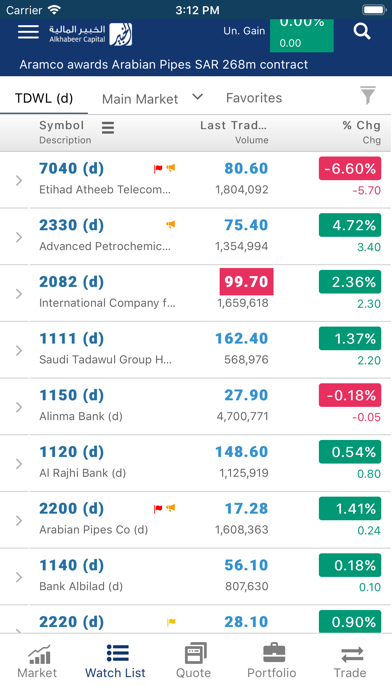Expand the 1140 Bank Albilad row chevron
Screen dimensions: 392x696
tap(19, 577)
